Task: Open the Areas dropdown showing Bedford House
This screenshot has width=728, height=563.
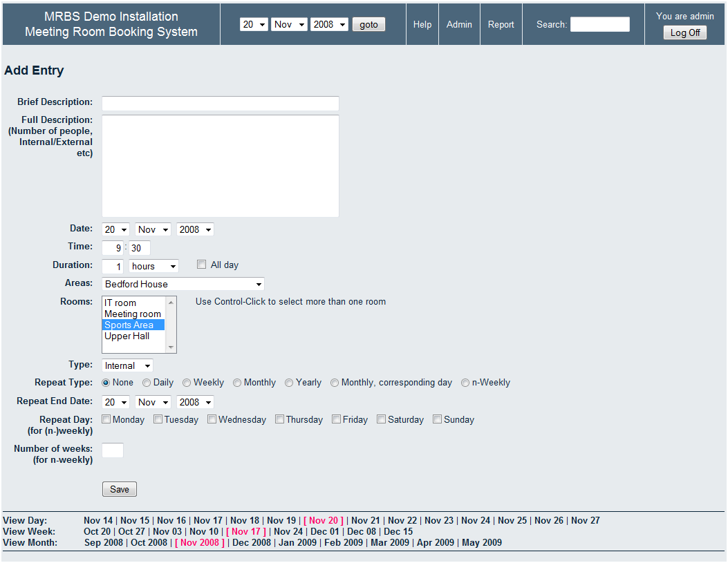Action: (x=183, y=284)
